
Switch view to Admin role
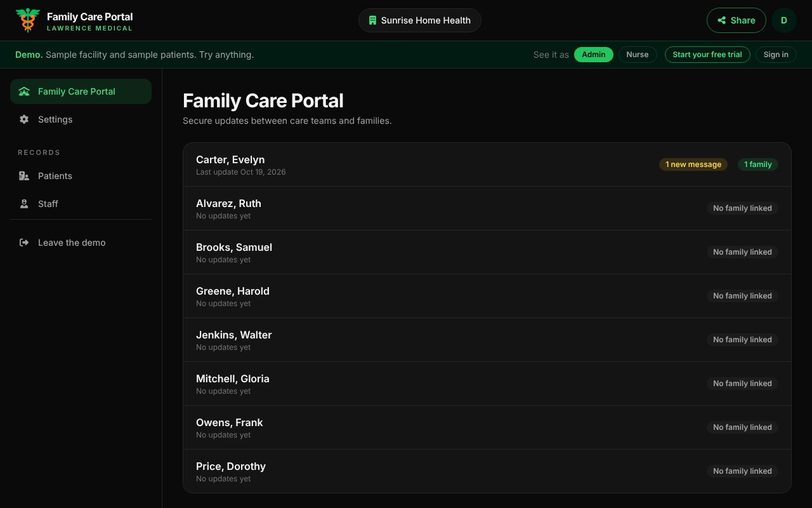594,55
